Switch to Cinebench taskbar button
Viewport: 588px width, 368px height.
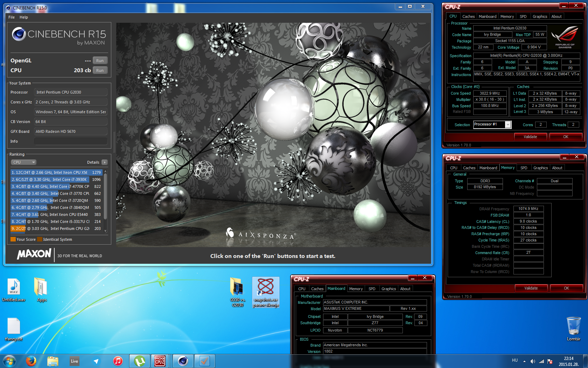183,361
